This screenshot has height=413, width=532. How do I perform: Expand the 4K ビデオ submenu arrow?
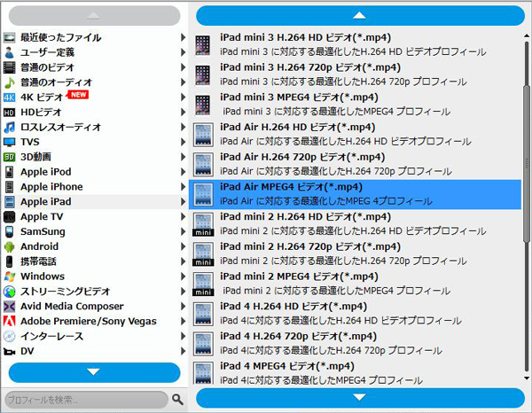(183, 97)
